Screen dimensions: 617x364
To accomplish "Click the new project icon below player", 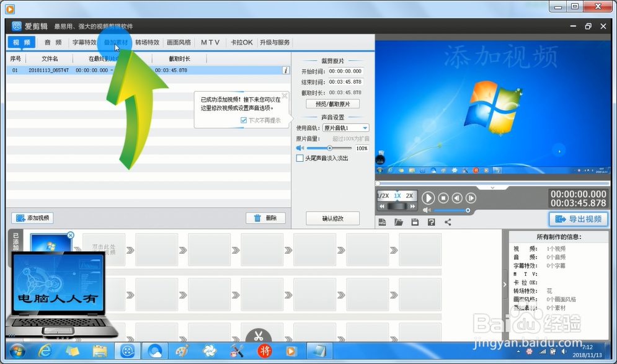I will 382,223.
